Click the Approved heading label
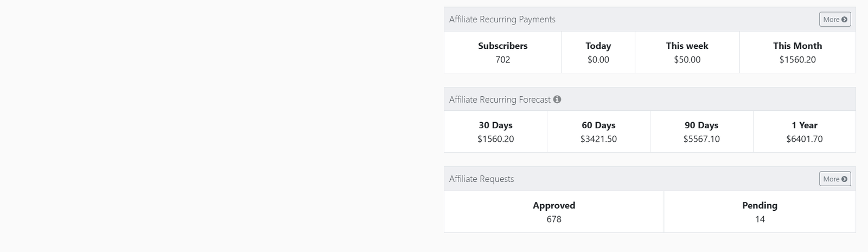Image resolution: width=868 pixels, height=252 pixels. coord(554,205)
